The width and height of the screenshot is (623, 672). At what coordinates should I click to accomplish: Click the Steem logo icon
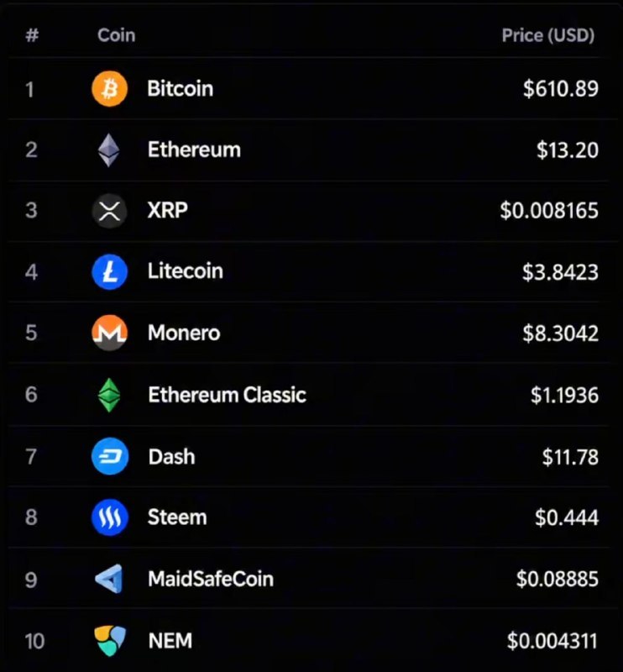point(110,517)
